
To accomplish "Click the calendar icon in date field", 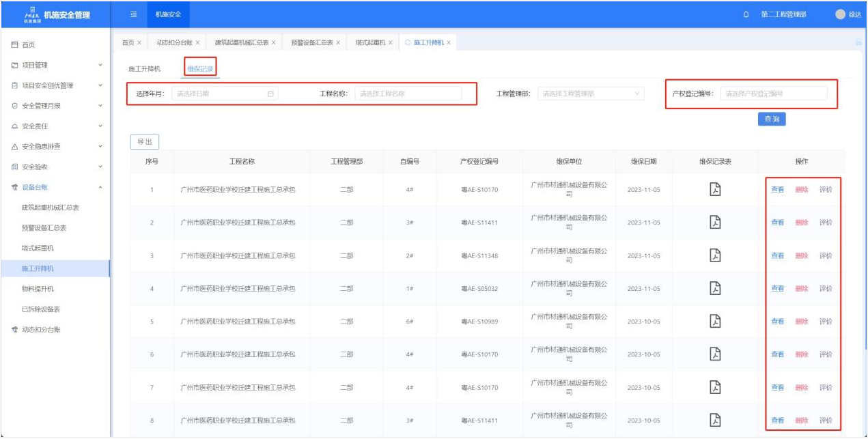I will pos(270,94).
